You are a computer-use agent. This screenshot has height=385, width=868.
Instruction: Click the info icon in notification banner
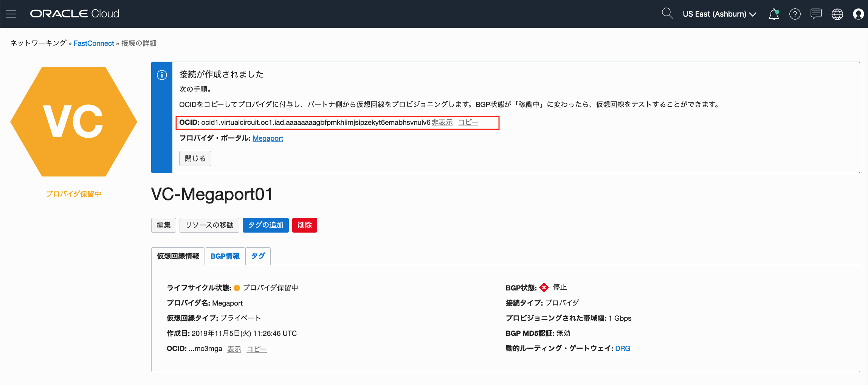pyautogui.click(x=162, y=75)
